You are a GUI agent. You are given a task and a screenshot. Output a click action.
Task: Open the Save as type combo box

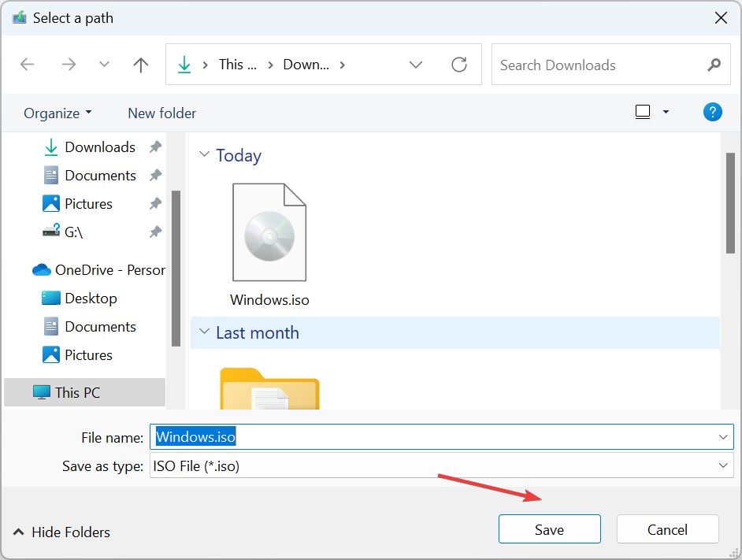click(x=442, y=465)
